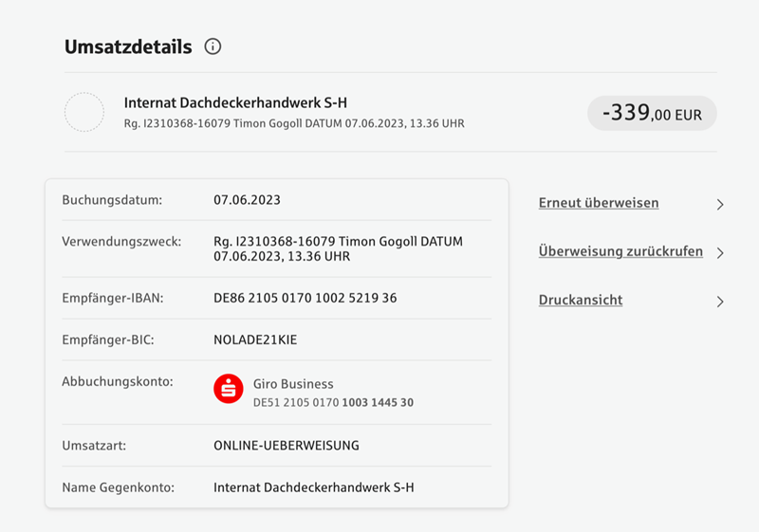The width and height of the screenshot is (759, 532).
Task: Click the Name Gegenkonto value
Action: click(314, 487)
